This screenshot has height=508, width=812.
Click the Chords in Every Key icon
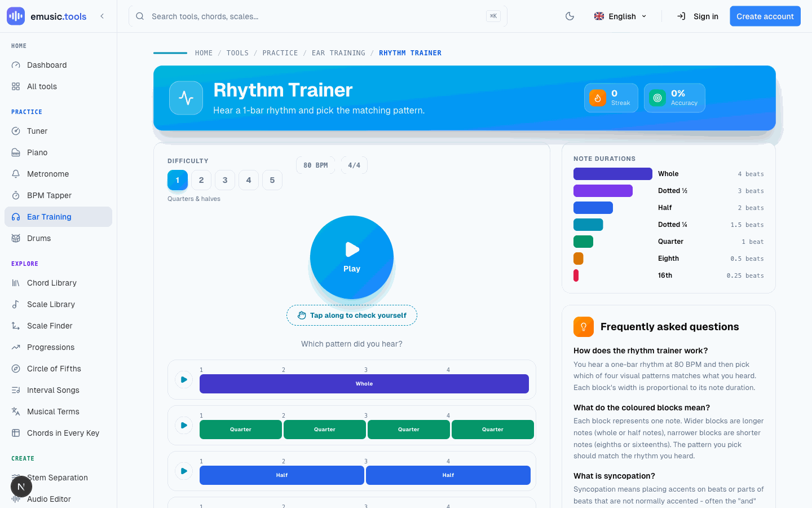tap(16, 433)
